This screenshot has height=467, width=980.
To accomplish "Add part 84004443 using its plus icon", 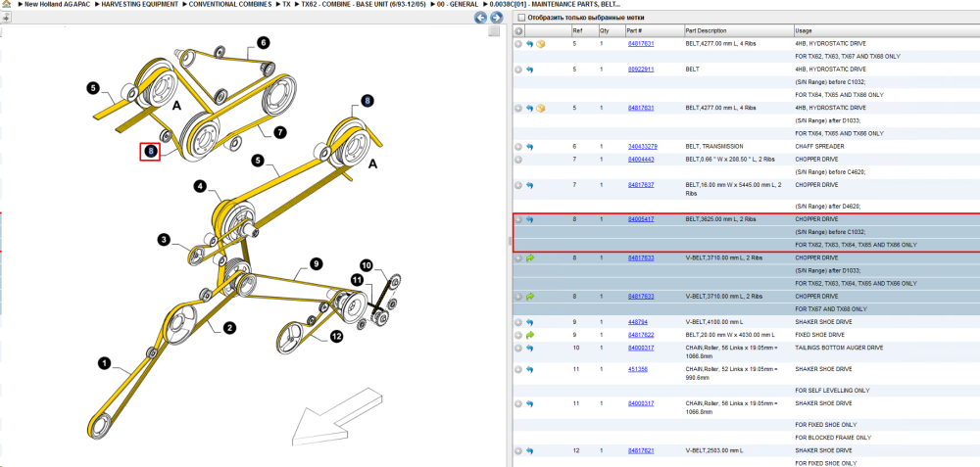I will (x=518, y=160).
